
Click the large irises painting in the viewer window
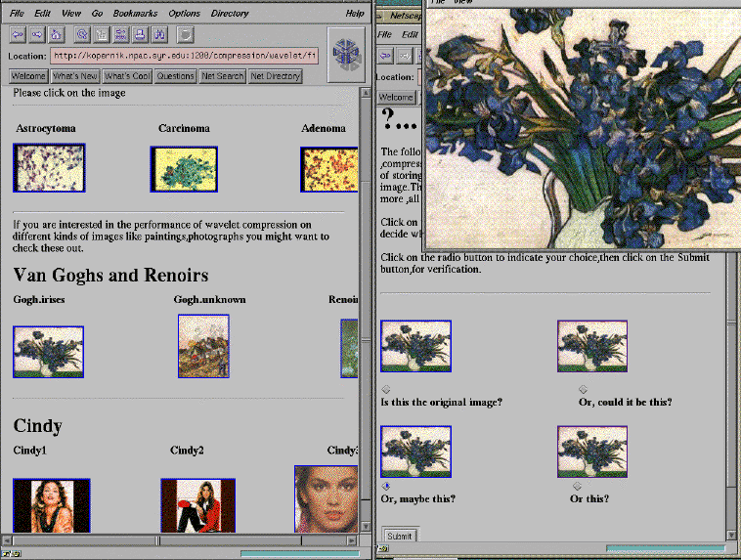(584, 128)
